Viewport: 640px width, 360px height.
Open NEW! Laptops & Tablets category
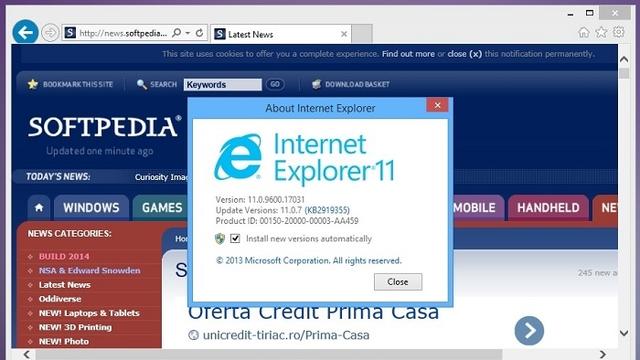click(89, 313)
